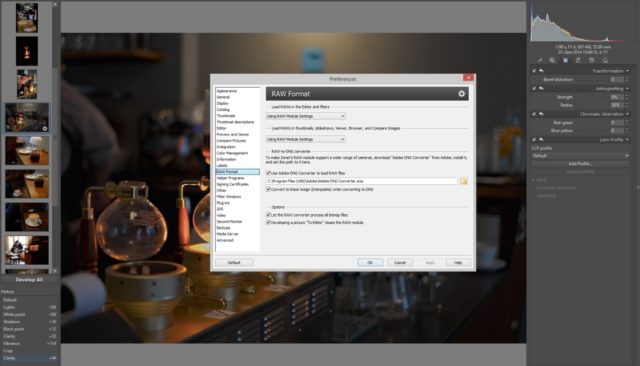The image size is (640, 366).
Task: Click the reset arrow icon beside Antivignetting
Action: [542, 89]
